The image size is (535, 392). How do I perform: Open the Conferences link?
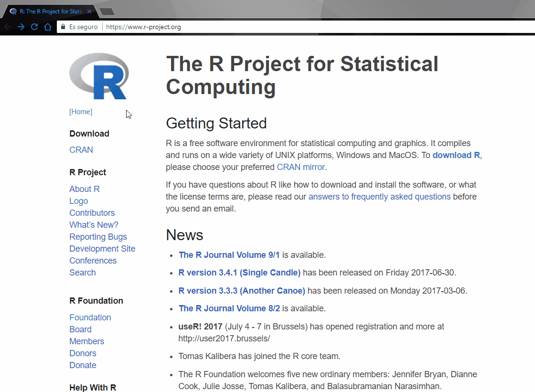[x=93, y=261]
